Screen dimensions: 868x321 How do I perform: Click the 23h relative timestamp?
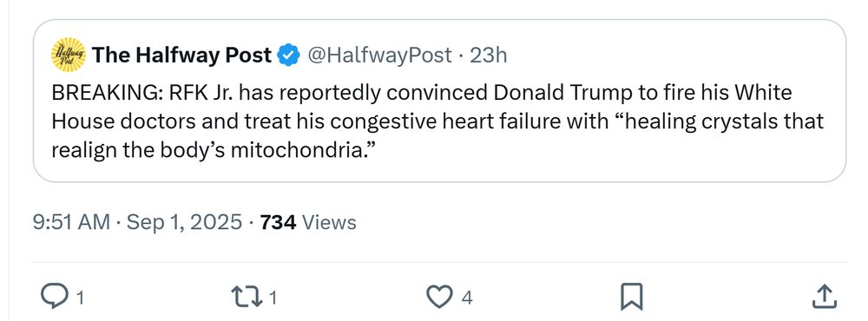click(488, 56)
